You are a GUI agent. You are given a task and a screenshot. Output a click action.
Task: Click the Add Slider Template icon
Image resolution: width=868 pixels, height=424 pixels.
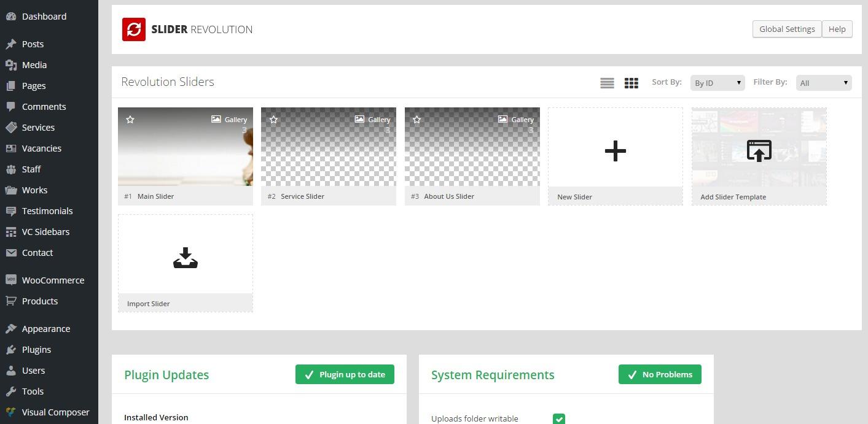pos(759,151)
